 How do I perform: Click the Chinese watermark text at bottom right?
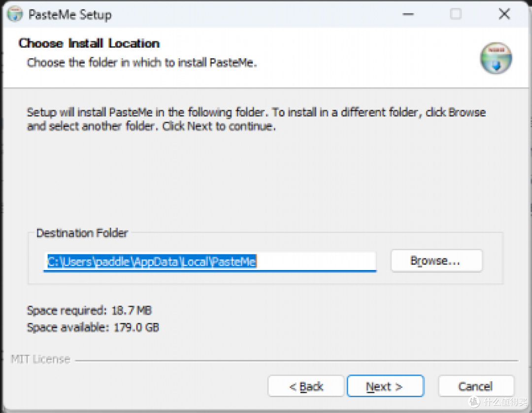coord(505,402)
